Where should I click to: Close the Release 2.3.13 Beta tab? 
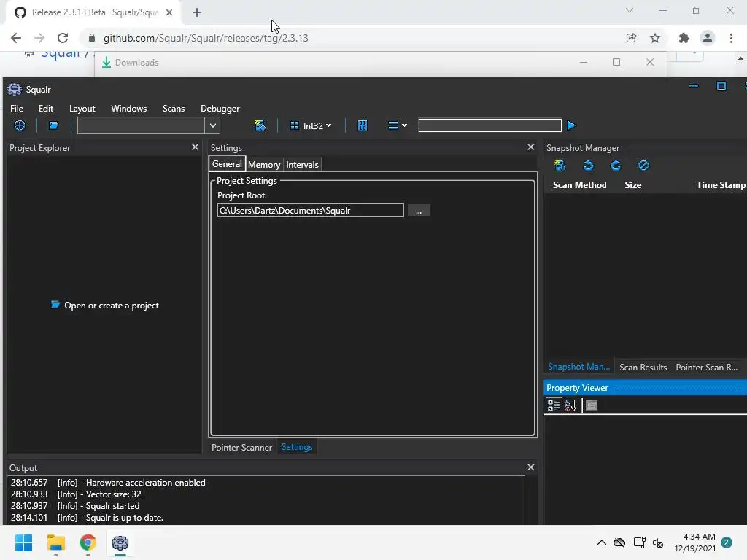coord(169,12)
